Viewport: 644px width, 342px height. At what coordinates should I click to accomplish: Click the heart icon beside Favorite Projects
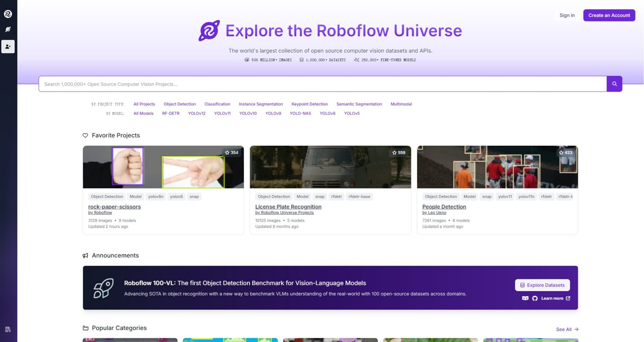click(85, 135)
